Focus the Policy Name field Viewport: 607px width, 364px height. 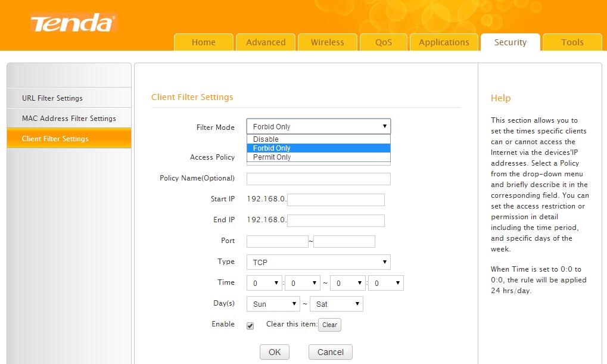click(x=319, y=179)
